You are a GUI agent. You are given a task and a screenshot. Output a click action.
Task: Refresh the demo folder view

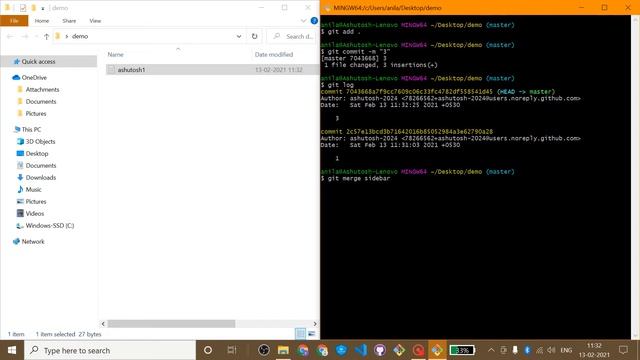point(254,36)
